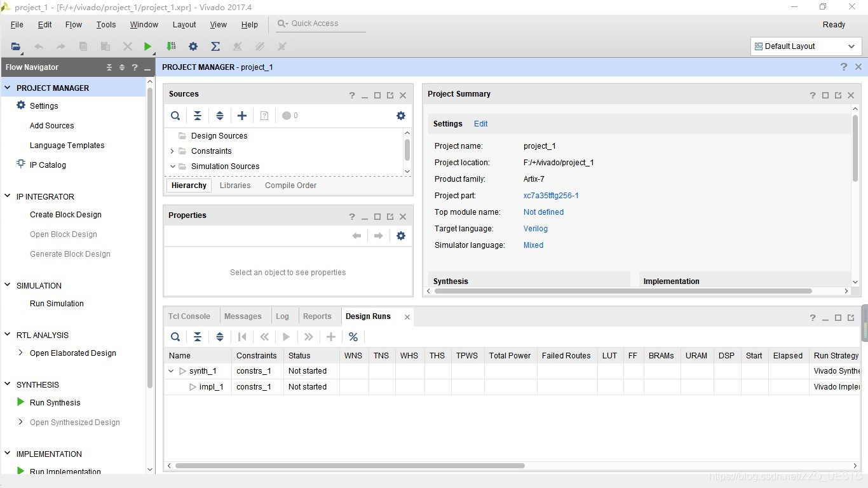Image resolution: width=868 pixels, height=488 pixels.
Task: Maximize the Sources panel
Action: pyautogui.click(x=377, y=95)
